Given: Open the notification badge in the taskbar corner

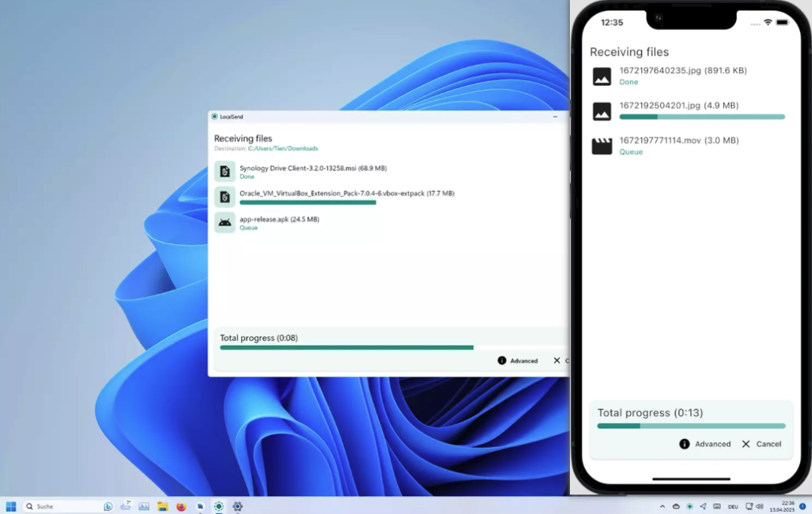Looking at the screenshot, I should click(x=803, y=506).
